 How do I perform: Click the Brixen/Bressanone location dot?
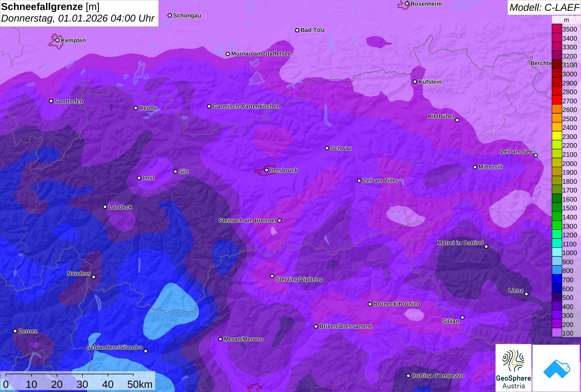coord(316,326)
